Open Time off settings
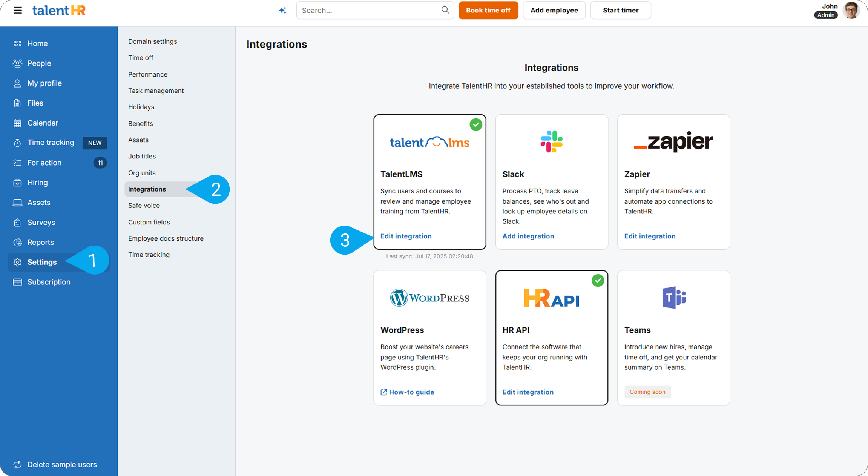 [x=141, y=58]
